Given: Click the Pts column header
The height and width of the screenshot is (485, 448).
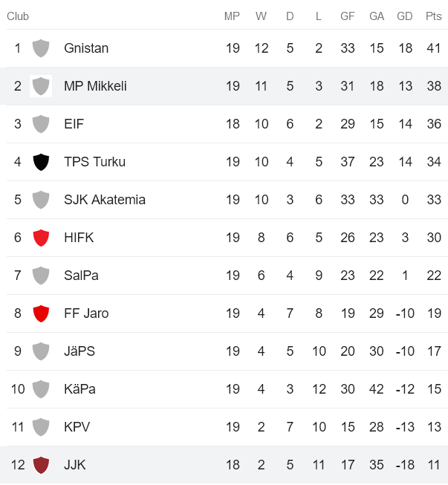Looking at the screenshot, I should click(x=433, y=16).
